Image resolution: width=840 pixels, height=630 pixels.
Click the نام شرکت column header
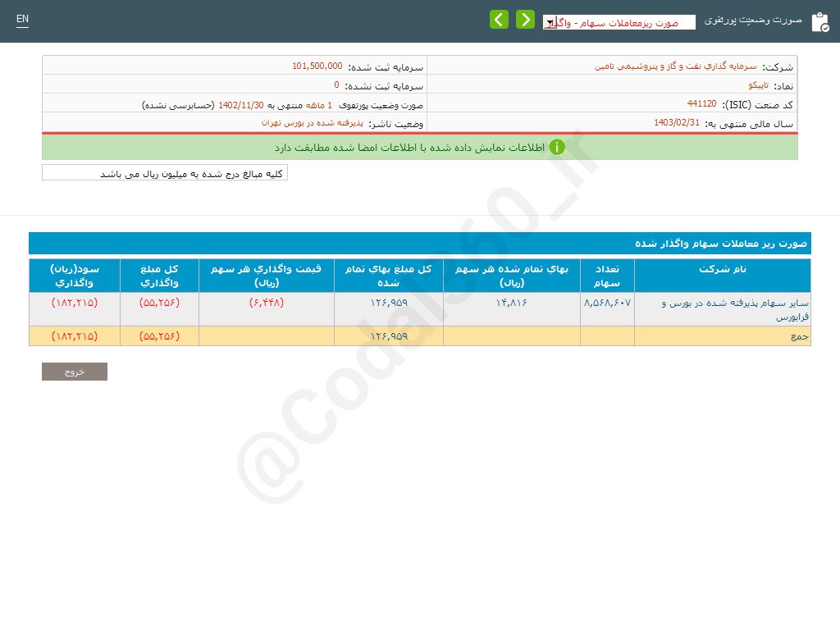[x=722, y=270]
